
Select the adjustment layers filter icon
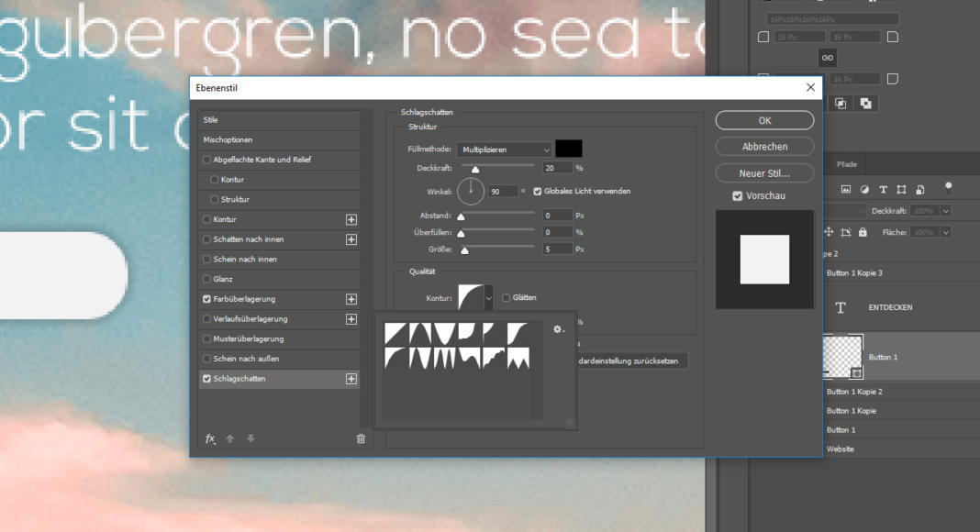(865, 190)
